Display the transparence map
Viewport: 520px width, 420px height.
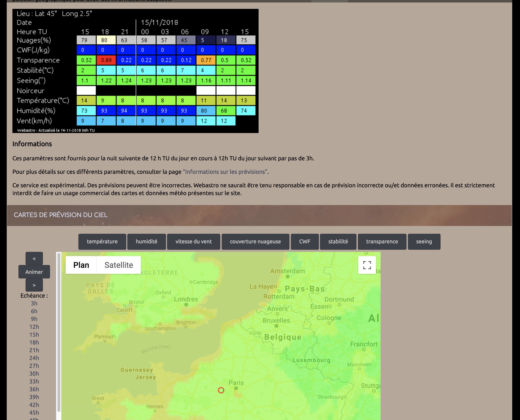coord(382,241)
